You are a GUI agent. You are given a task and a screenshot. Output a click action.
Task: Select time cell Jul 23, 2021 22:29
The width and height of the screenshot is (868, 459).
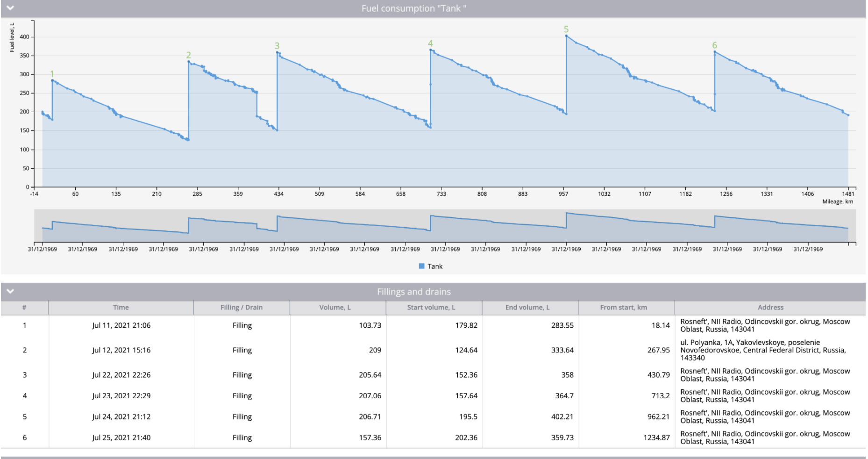click(x=121, y=396)
